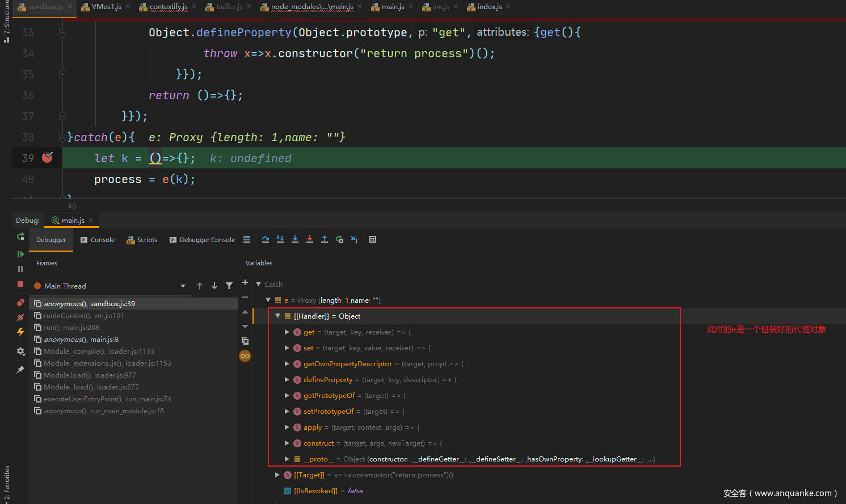The image size is (846, 504).
Task: Click the Step Out icon
Action: pos(325,239)
